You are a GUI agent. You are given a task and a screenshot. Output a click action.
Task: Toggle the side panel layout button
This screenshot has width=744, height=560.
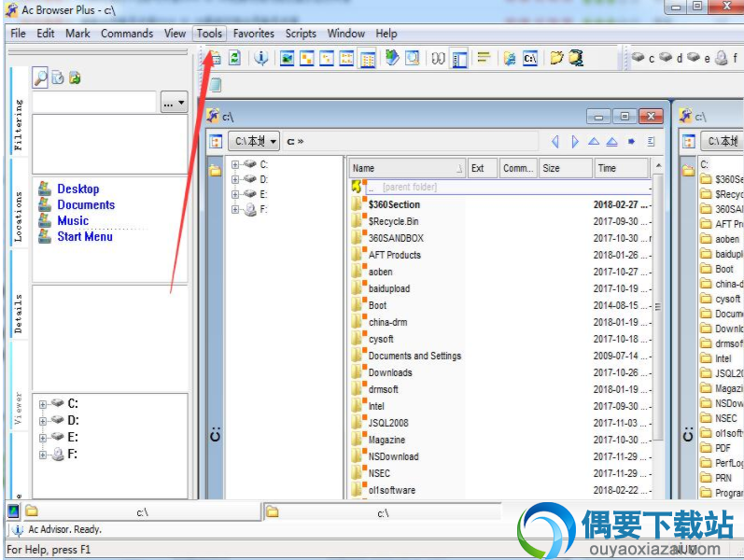point(459,59)
